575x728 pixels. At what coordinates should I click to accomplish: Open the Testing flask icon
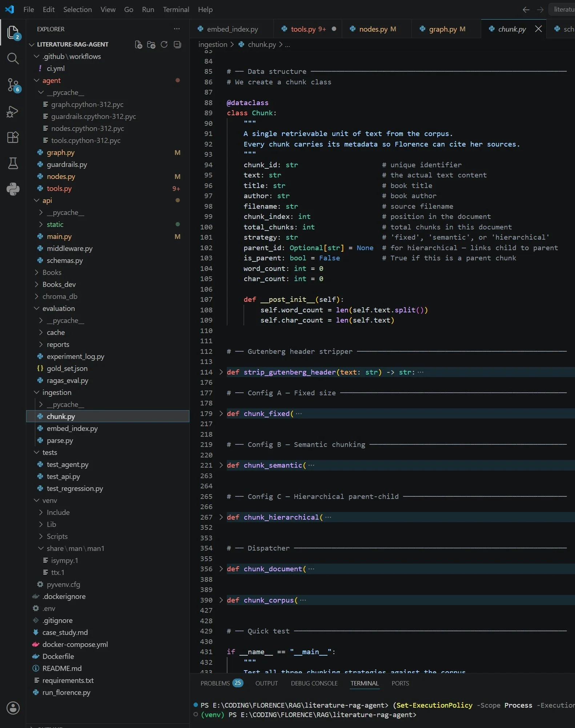pyautogui.click(x=13, y=163)
